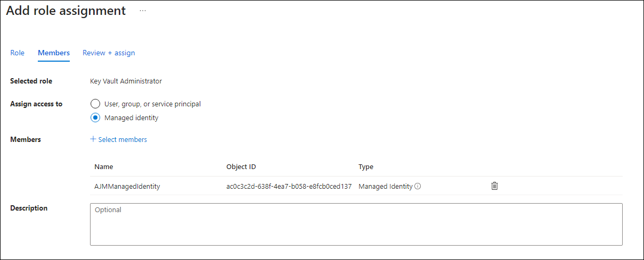Click the Key Vault Administrator role text
Image resolution: width=644 pixels, height=260 pixels.
126,81
